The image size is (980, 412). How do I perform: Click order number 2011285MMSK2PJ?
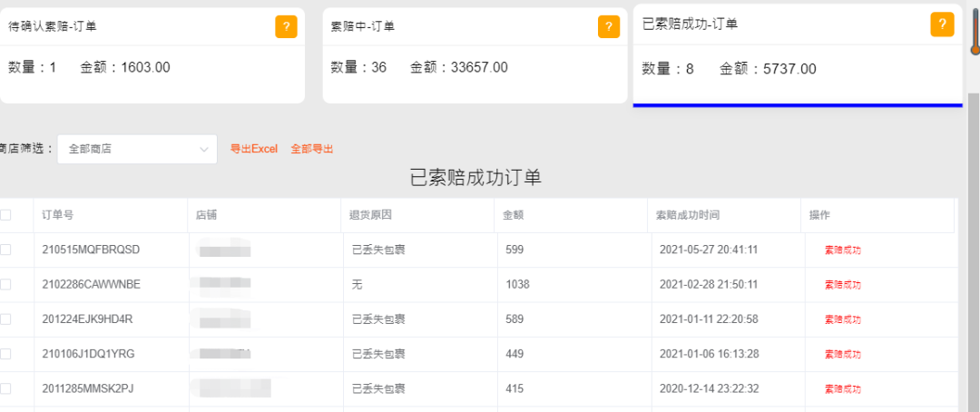(x=88, y=388)
